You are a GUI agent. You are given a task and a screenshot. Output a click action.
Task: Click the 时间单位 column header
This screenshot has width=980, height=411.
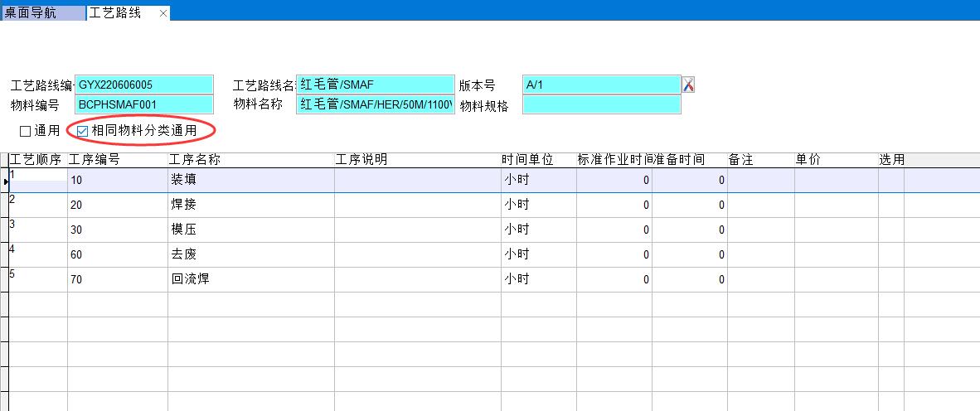[527, 160]
